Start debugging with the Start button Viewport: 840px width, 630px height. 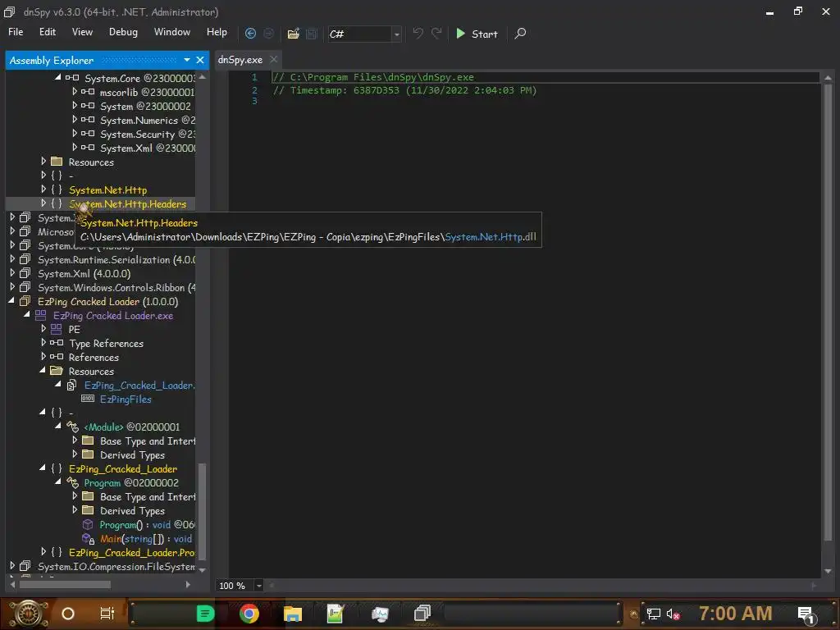(x=477, y=34)
